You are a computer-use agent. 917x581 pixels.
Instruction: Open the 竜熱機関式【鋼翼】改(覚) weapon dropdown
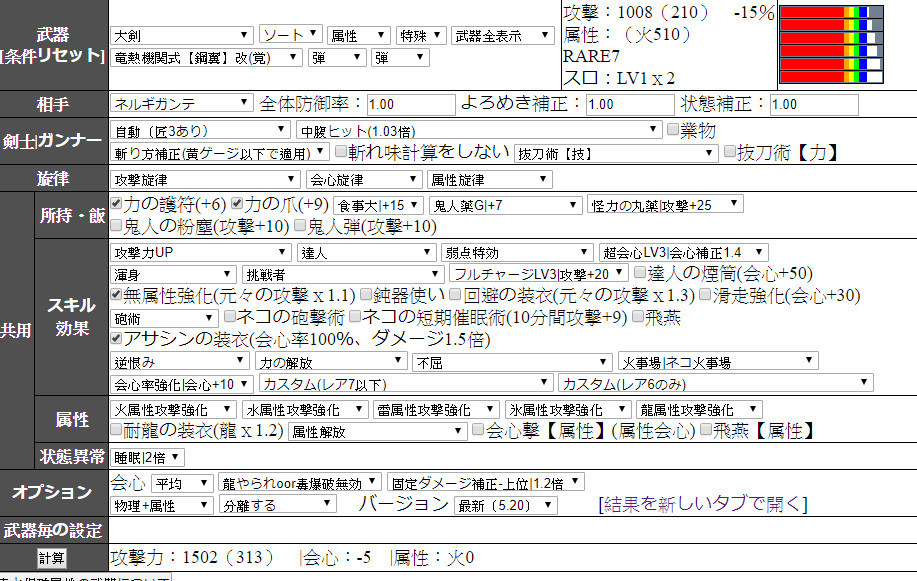coord(206,57)
